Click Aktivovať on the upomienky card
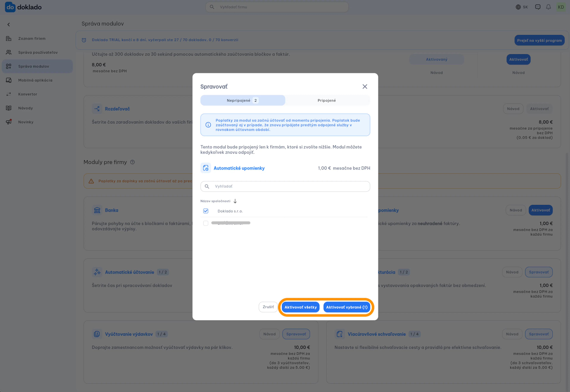570x392 pixels. 540,210
